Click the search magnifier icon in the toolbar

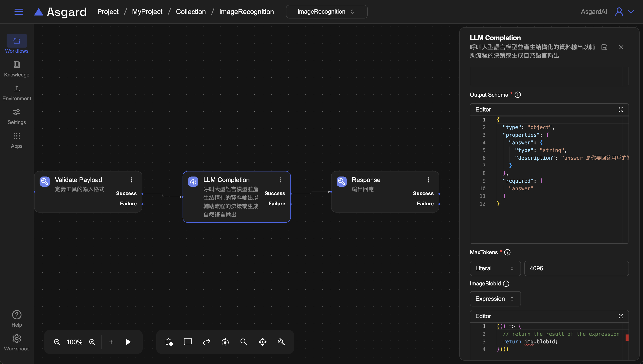tap(243, 342)
